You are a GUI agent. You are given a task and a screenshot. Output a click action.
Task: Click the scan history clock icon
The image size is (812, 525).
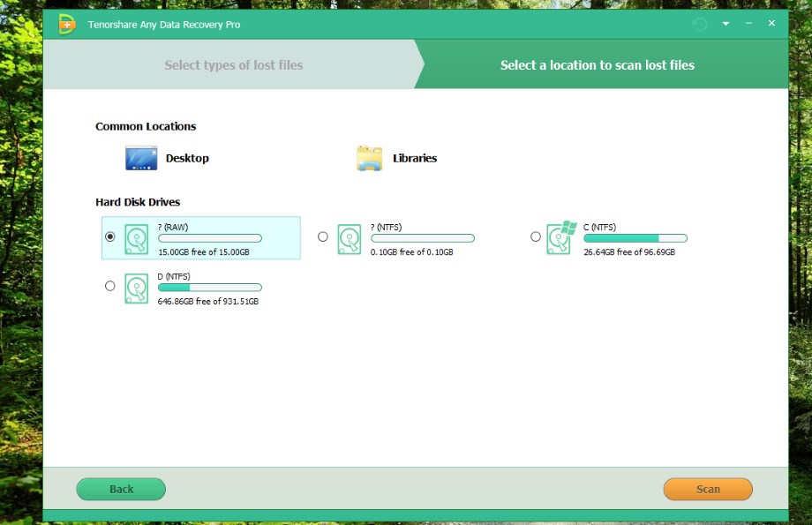(x=700, y=25)
